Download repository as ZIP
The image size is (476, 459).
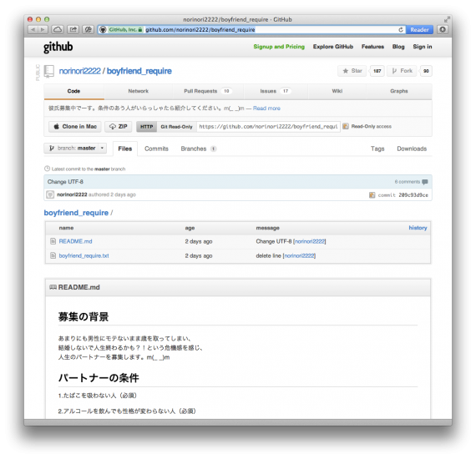119,127
